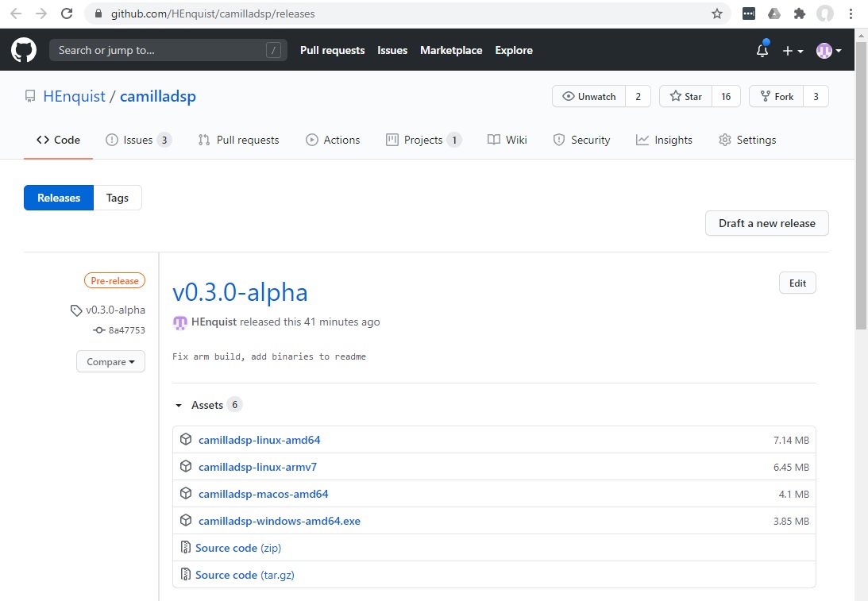
Task: Open the notifications bell
Action: point(762,50)
